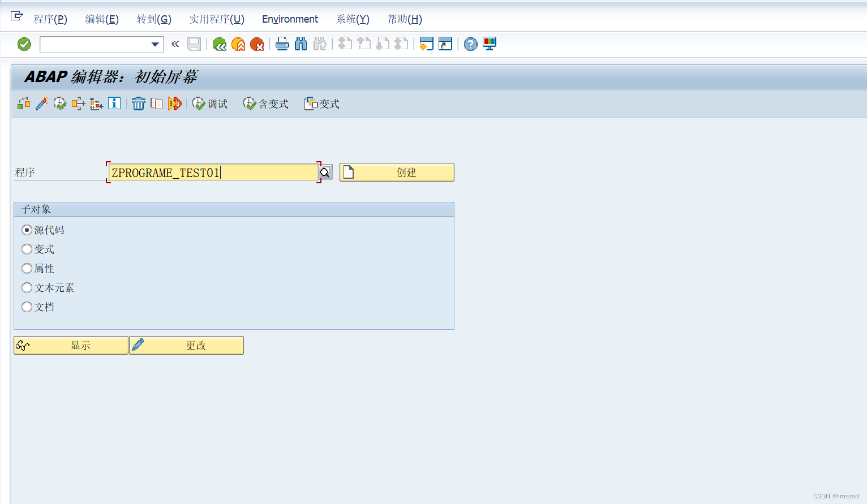Open the 帮助(H) menu
This screenshot has height=504, width=867.
[405, 19]
